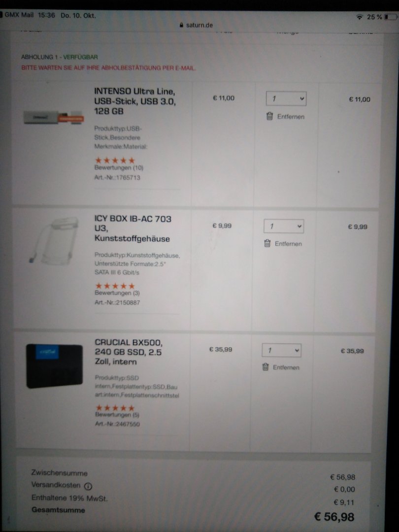Screen dimensions: 399x532
Task: Open Bewertungen (5) for CRUCIAL SSD
Action: (117, 415)
